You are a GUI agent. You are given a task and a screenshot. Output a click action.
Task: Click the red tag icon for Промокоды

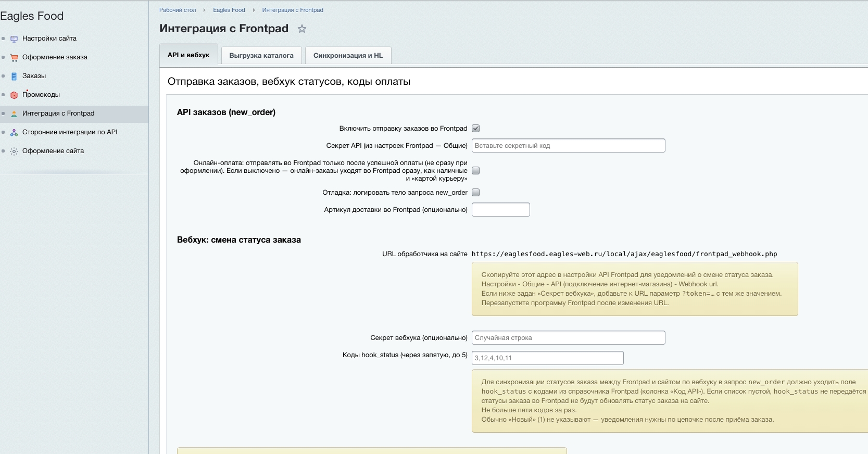tap(14, 95)
